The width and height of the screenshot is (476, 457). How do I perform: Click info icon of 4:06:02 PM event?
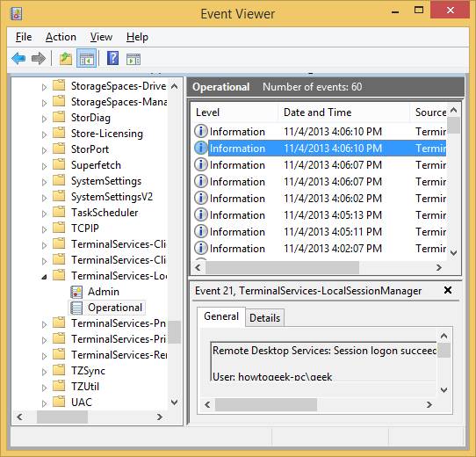(x=200, y=198)
